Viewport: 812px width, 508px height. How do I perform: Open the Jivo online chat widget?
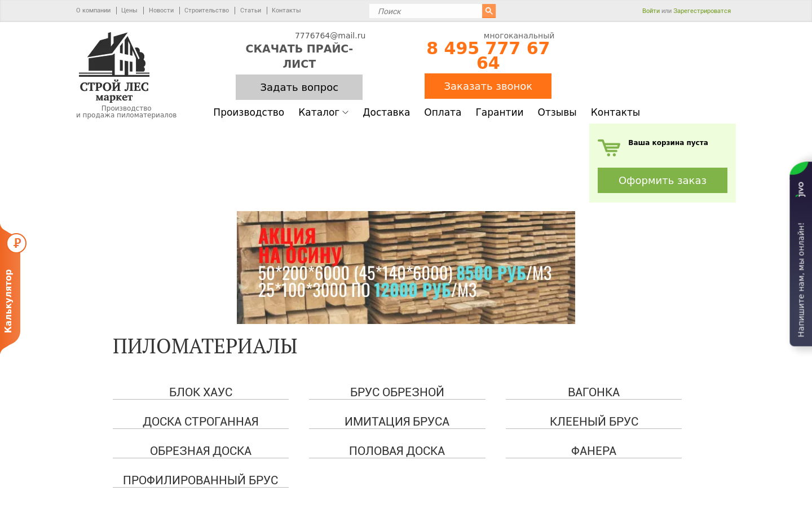click(801, 254)
